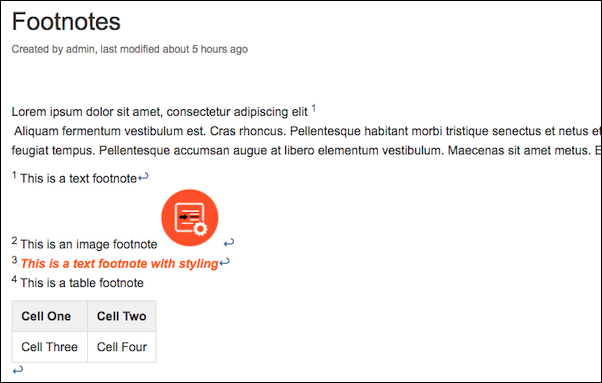Click return arrow after text footnote
602x383 pixels.
click(143, 177)
